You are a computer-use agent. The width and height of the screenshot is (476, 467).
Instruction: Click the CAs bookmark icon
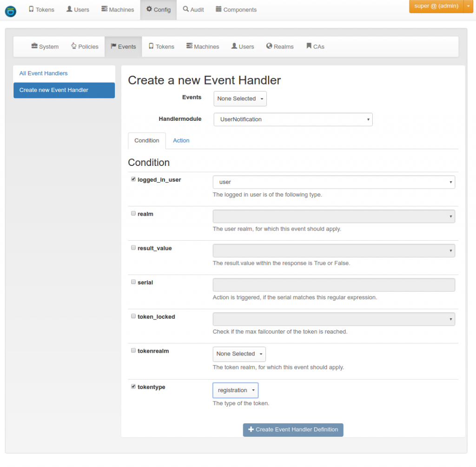(x=309, y=46)
